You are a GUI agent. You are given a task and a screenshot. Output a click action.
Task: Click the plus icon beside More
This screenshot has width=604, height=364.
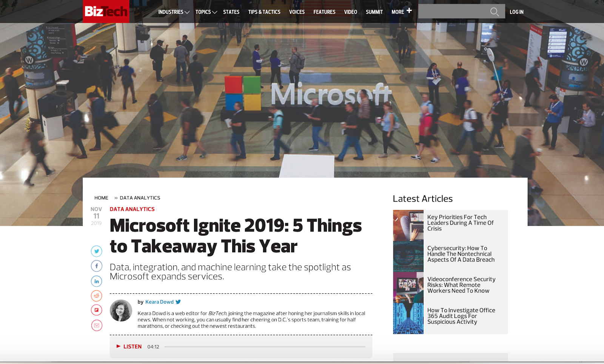(x=409, y=11)
